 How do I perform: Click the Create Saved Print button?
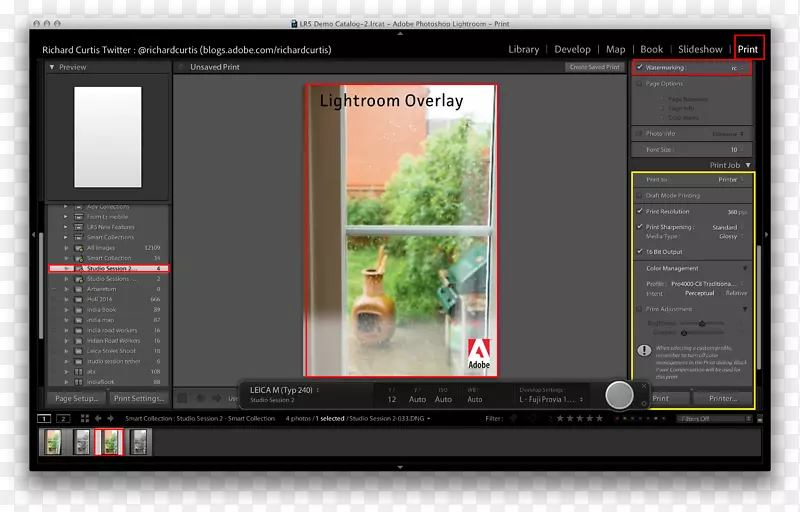pyautogui.click(x=594, y=67)
